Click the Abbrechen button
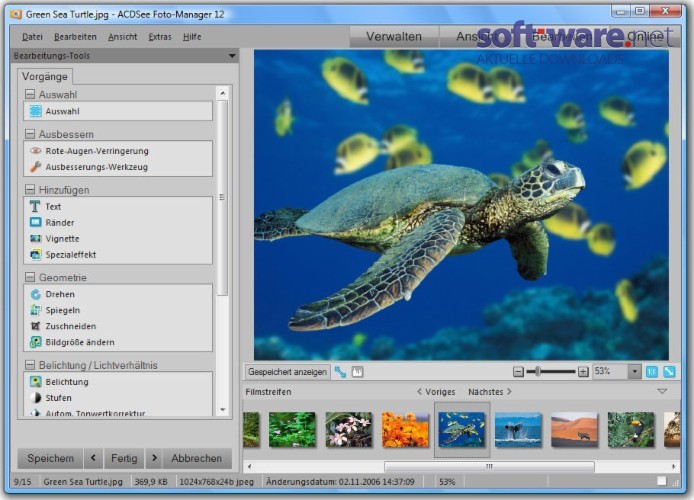Image resolution: width=694 pixels, height=500 pixels. pos(197,458)
